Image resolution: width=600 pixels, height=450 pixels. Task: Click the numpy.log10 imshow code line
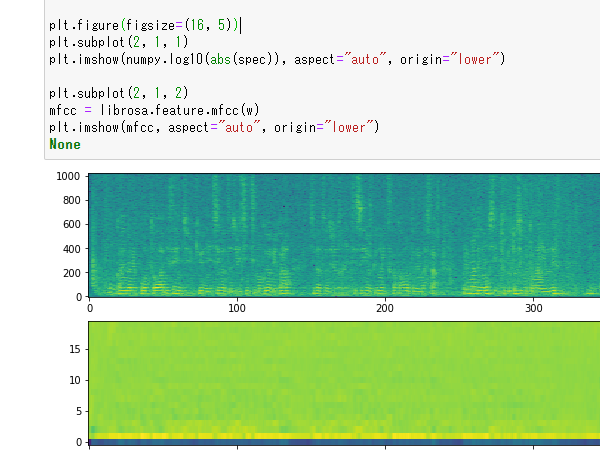277,59
